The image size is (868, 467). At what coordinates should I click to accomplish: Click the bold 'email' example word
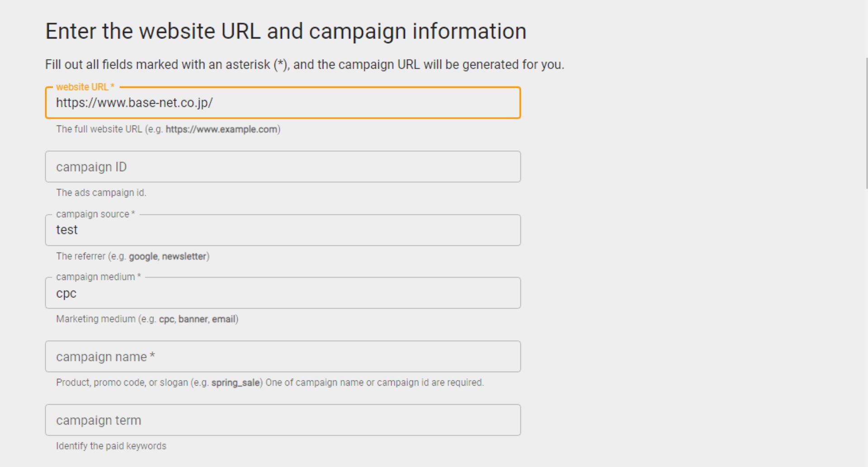click(224, 319)
